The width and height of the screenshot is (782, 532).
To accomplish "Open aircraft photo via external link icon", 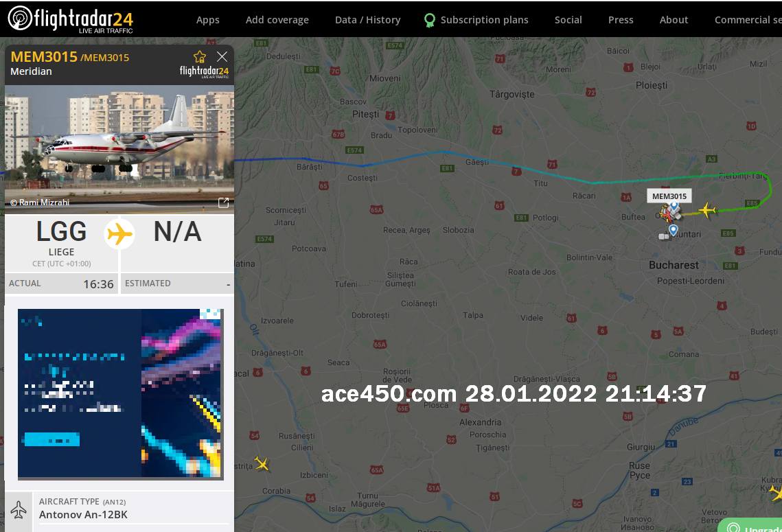I will point(223,203).
